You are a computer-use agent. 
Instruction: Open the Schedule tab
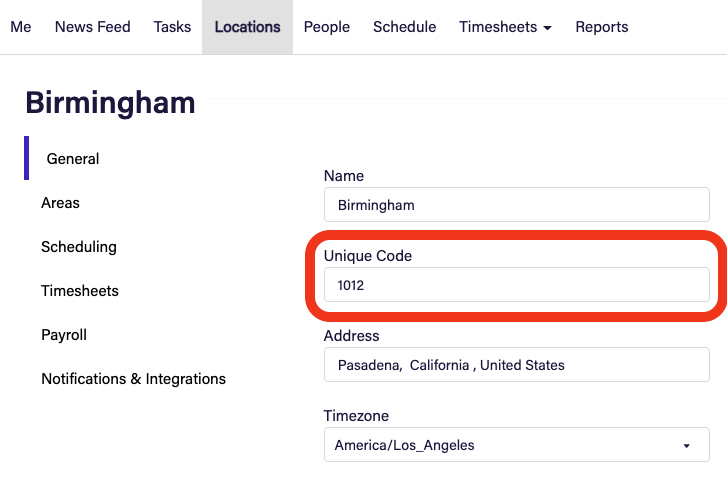pyautogui.click(x=405, y=27)
